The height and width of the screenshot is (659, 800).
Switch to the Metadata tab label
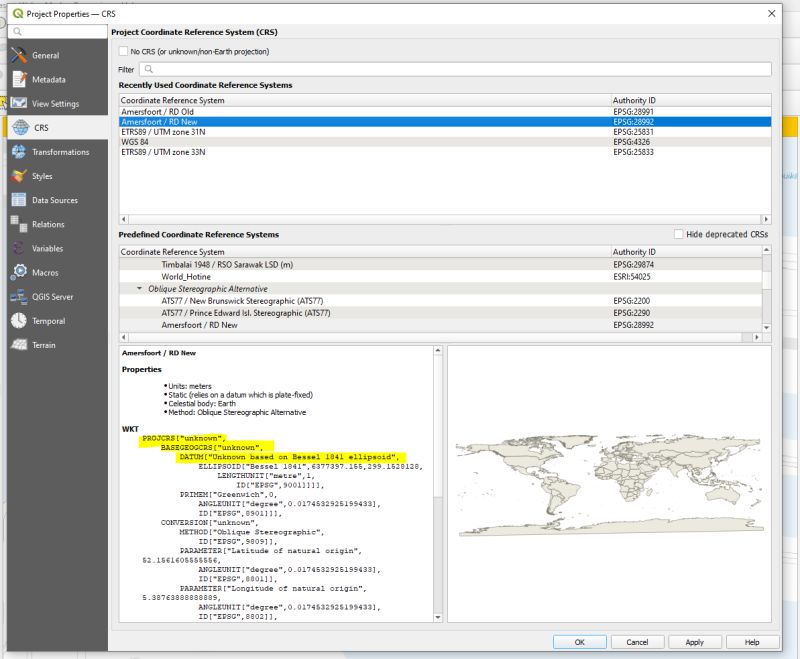(48, 79)
